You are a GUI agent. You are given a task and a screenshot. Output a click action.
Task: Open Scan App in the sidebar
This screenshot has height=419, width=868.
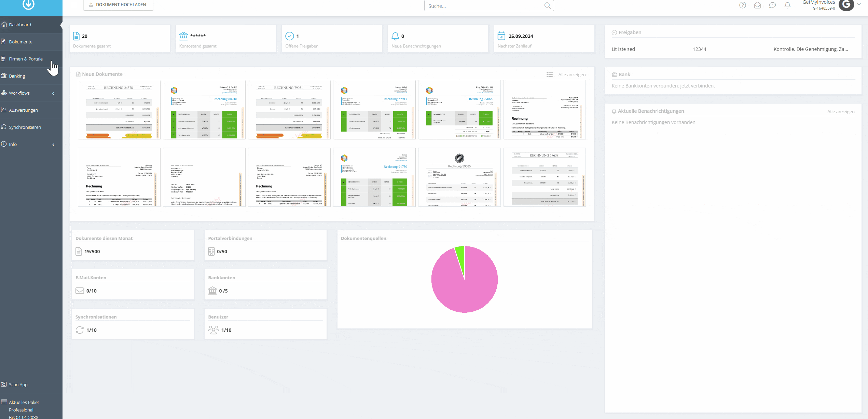pos(31,384)
